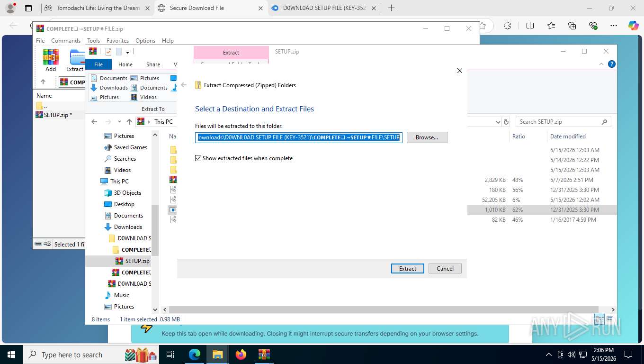
Task: Go back in Explorer navigation
Action: click(94, 122)
